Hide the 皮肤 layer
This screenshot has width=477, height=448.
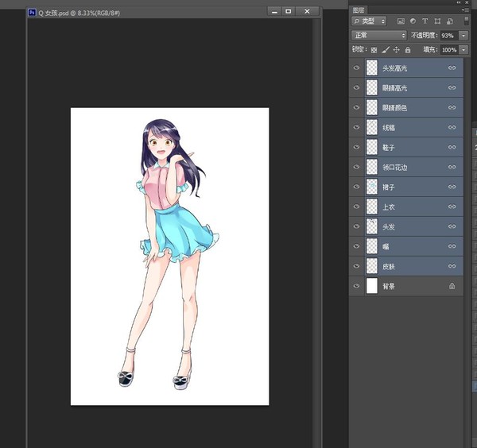click(356, 266)
